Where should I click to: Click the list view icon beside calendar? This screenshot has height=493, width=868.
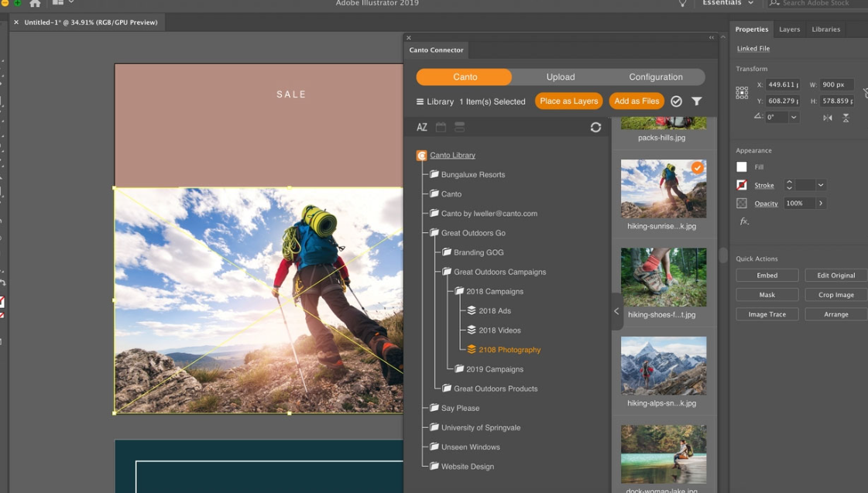[x=459, y=127]
